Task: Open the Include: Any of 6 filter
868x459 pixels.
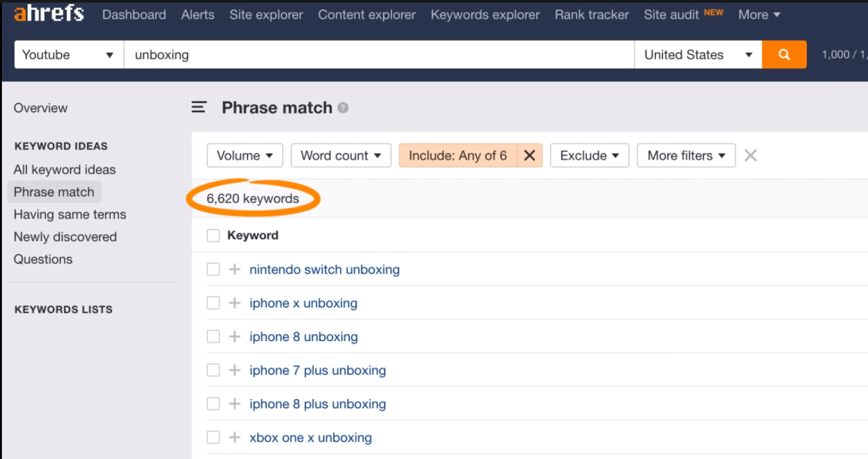Action: point(458,155)
